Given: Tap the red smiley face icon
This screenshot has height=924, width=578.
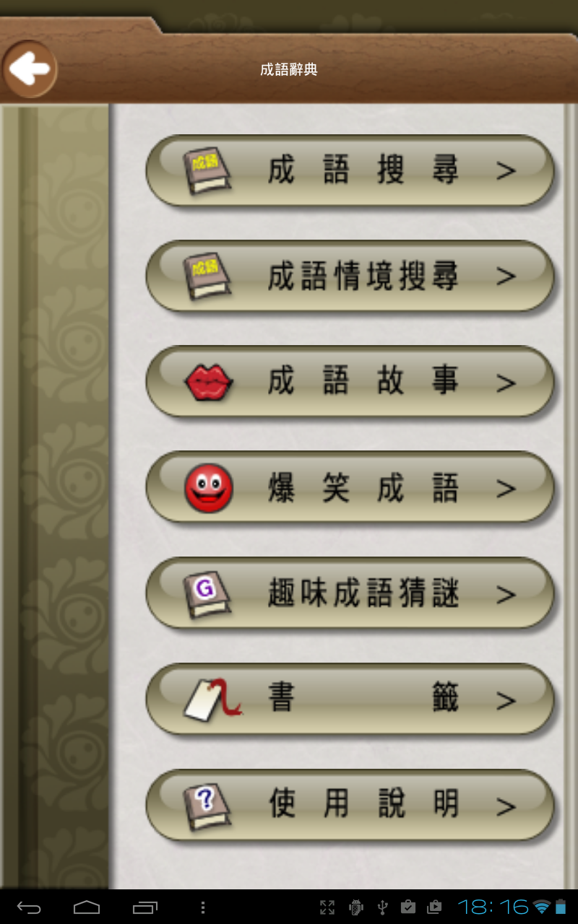Looking at the screenshot, I should click(x=209, y=489).
